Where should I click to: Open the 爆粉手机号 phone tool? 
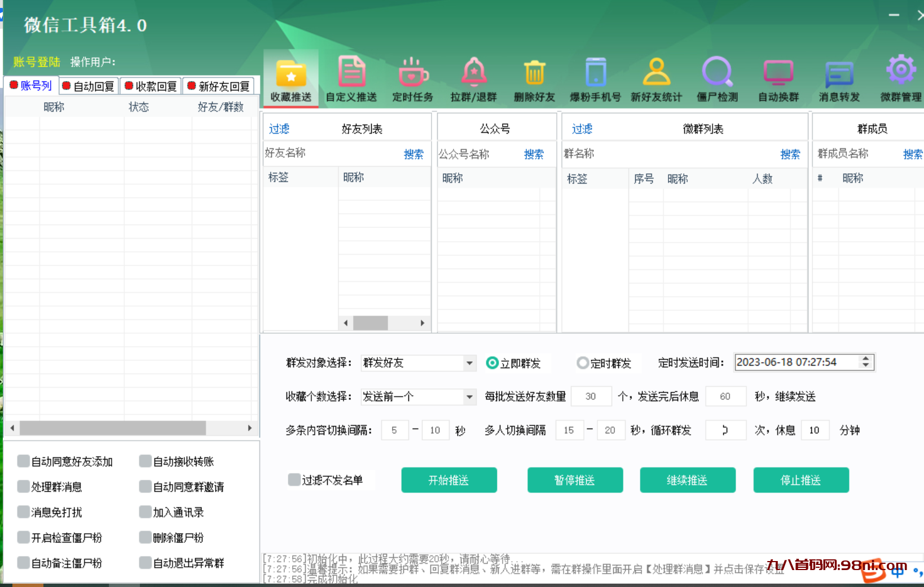click(596, 79)
